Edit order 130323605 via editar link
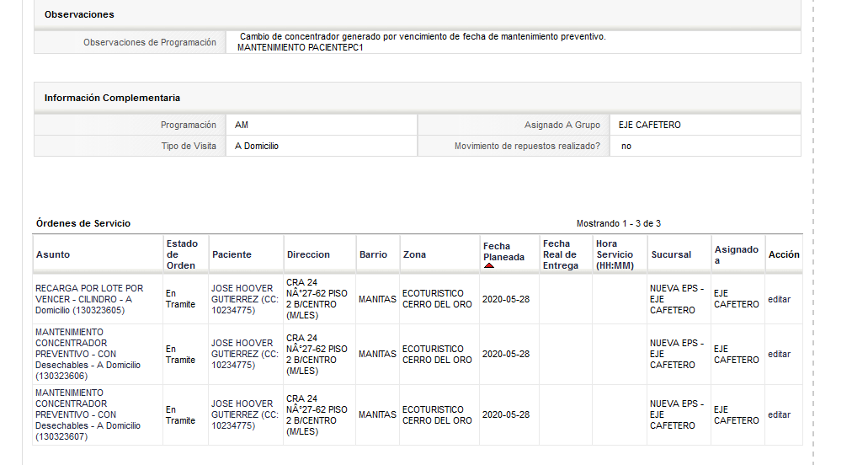This screenshot has width=868, height=465. [x=779, y=300]
